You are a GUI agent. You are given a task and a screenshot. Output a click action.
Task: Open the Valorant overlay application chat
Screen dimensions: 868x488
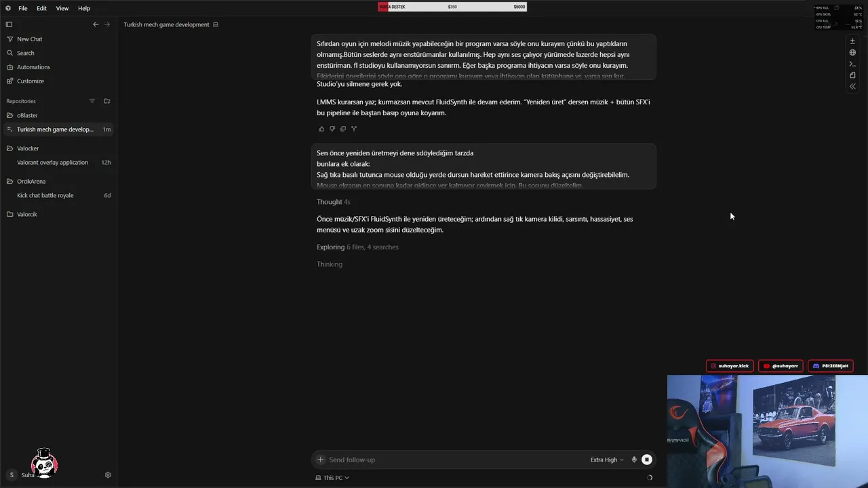[x=57, y=163]
